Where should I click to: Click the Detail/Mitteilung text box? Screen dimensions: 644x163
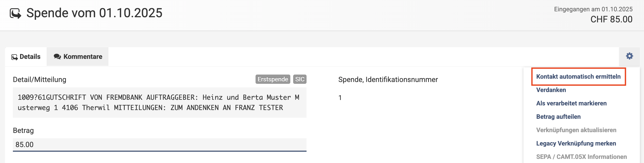click(x=159, y=103)
